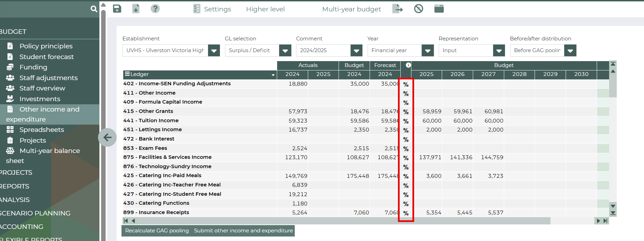The height and width of the screenshot is (241, 644).
Task: Open the help question mark icon
Action: click(x=155, y=9)
